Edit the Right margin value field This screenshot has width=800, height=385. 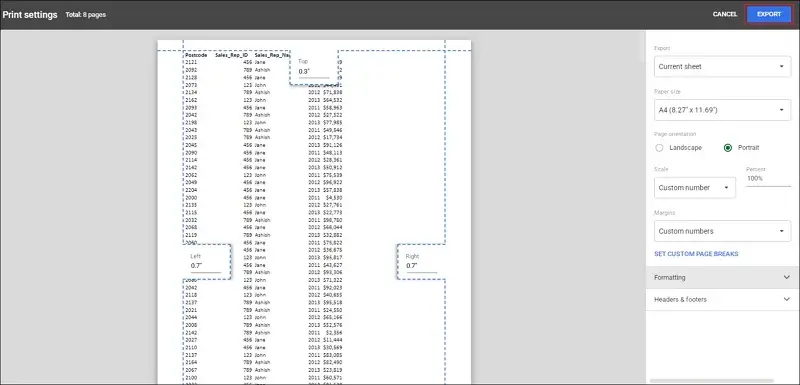[421, 266]
